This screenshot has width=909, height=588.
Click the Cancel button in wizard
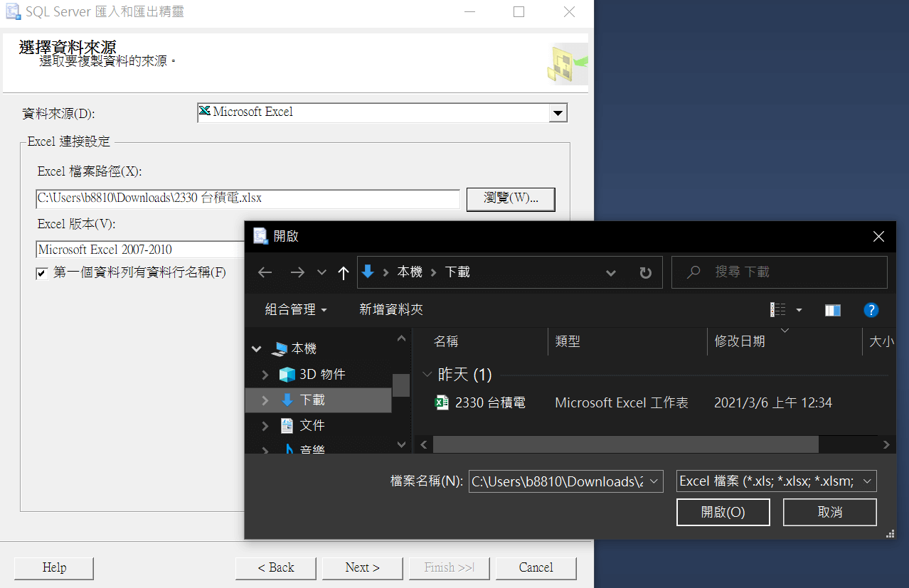click(x=536, y=567)
